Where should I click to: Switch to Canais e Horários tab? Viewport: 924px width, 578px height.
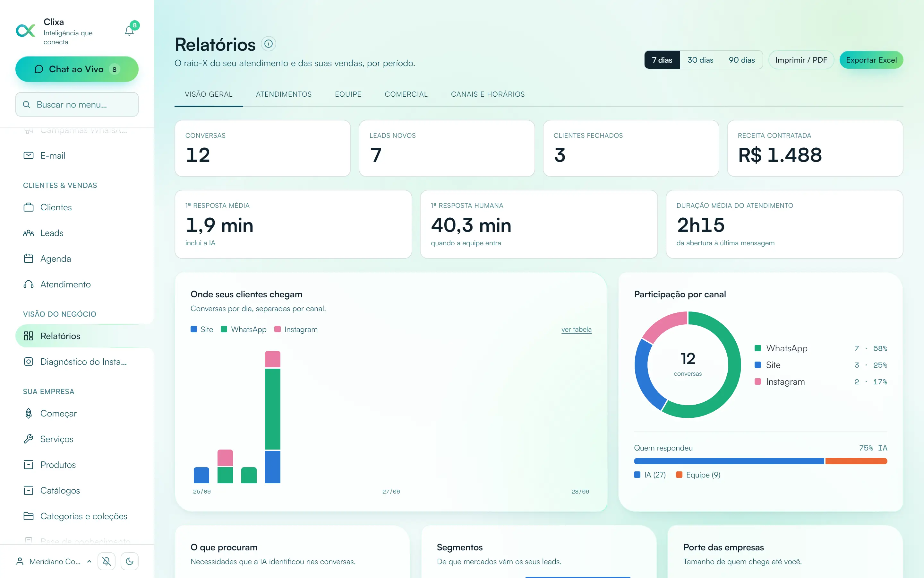[488, 94]
